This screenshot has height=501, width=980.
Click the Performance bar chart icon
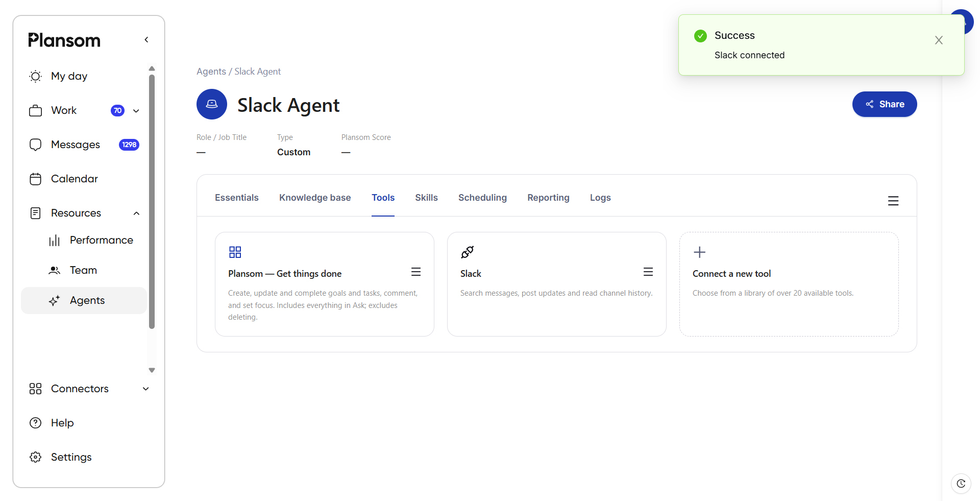point(55,241)
